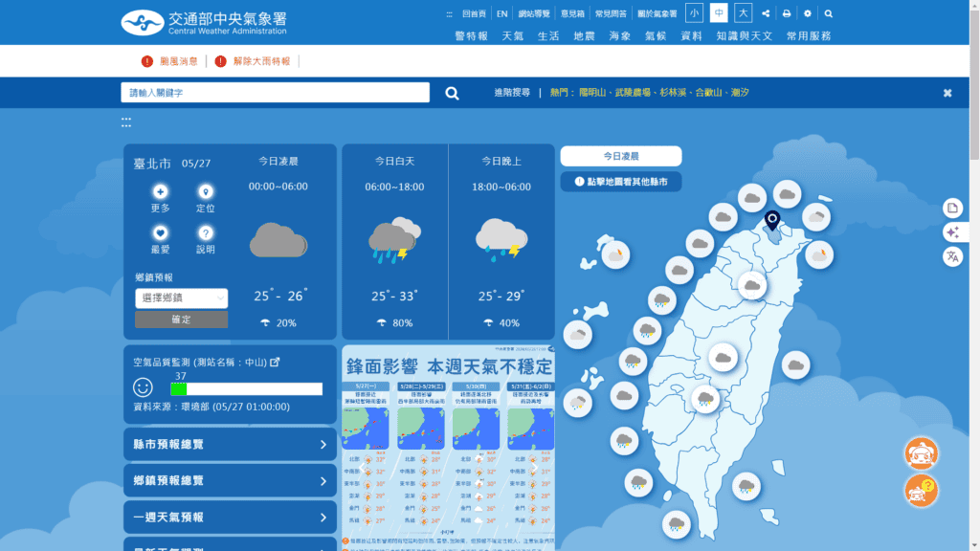980x551 pixels.
Task: Open the 鋒面影響 weekly weather infographic
Action: tap(448, 448)
